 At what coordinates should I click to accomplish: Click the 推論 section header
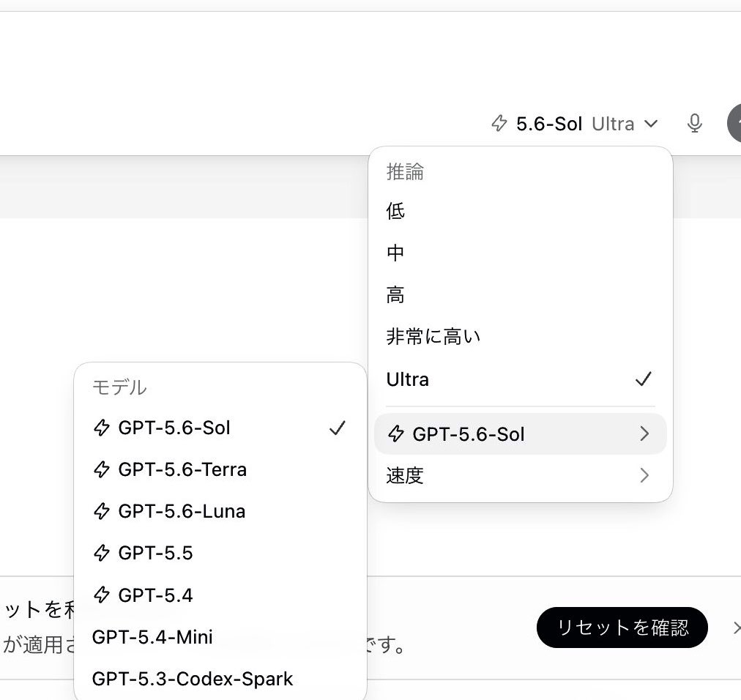click(x=405, y=171)
